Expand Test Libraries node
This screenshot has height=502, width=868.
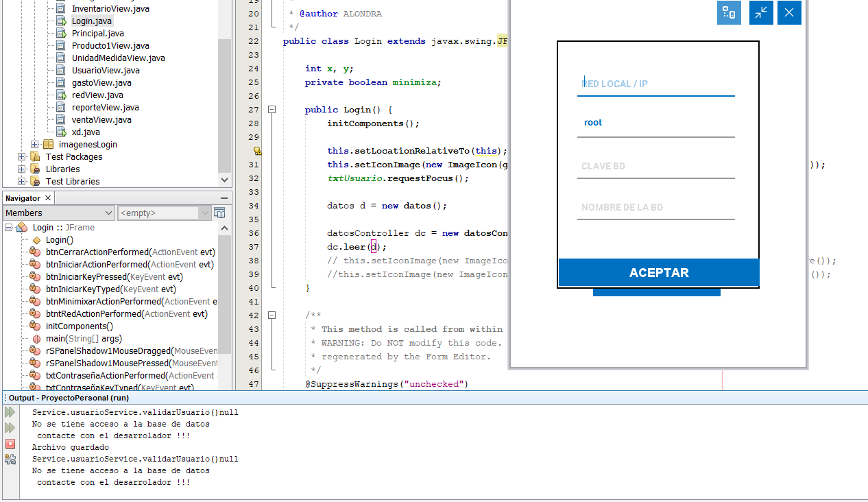(22, 182)
